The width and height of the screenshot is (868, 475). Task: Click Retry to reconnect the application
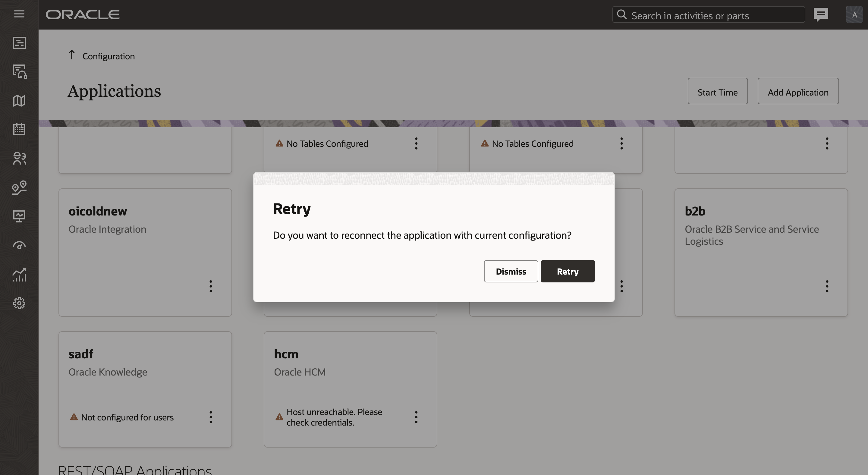pyautogui.click(x=568, y=271)
